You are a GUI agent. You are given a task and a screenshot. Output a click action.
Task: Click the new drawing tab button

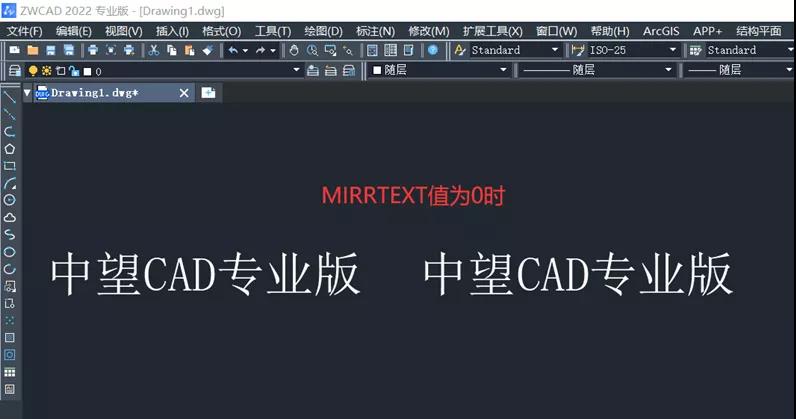208,93
